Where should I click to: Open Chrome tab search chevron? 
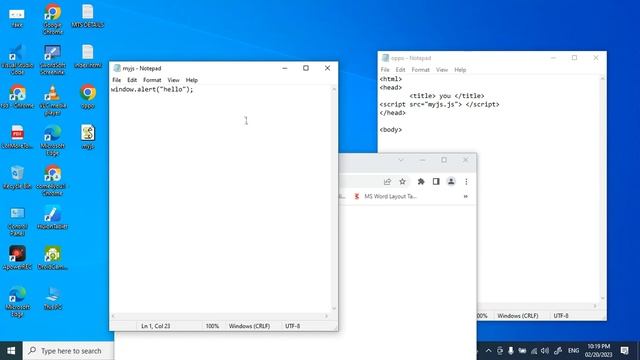point(401,160)
